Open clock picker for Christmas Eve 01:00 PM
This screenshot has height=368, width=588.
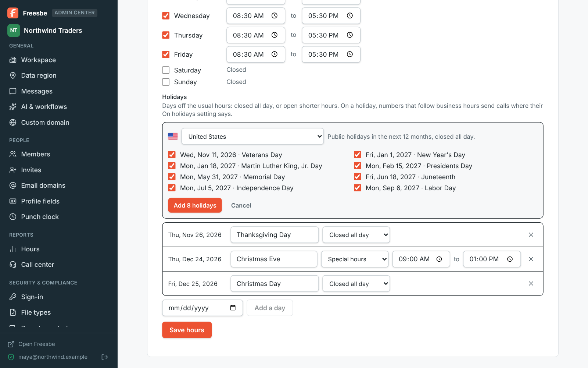(510, 259)
